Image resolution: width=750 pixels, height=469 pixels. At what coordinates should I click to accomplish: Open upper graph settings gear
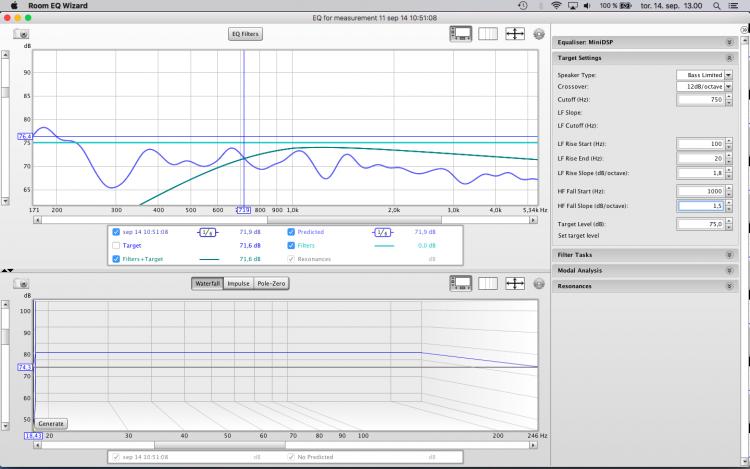(539, 34)
